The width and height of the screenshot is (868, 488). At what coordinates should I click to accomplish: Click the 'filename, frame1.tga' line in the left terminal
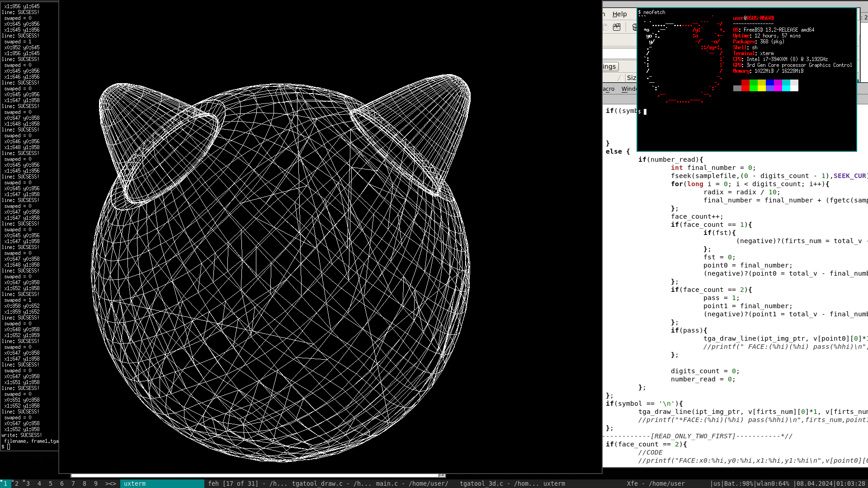(31, 441)
